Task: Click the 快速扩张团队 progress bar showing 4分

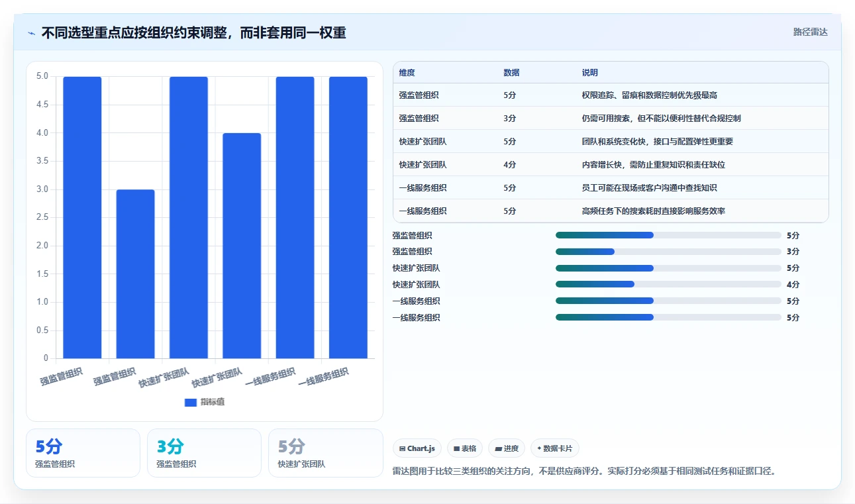Action: point(668,285)
